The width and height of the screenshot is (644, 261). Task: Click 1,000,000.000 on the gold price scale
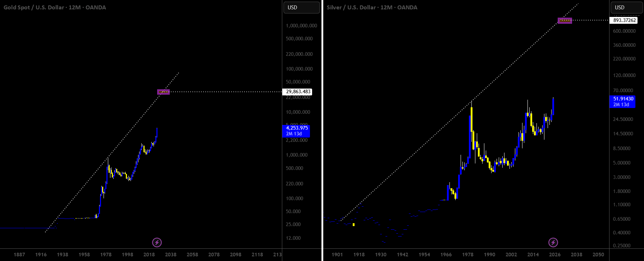(301, 26)
